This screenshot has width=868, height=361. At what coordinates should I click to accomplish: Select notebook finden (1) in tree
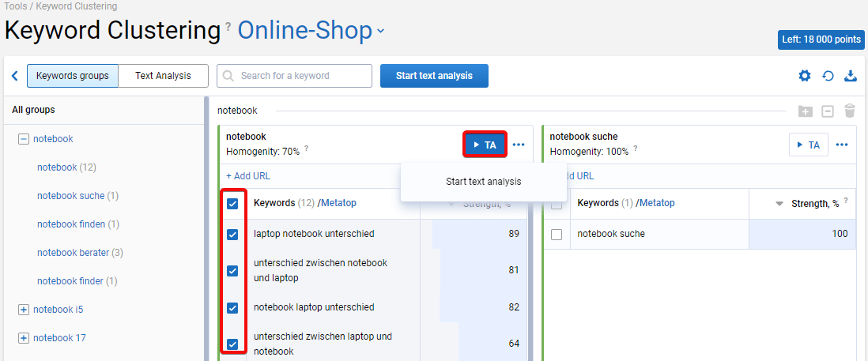pos(78,224)
